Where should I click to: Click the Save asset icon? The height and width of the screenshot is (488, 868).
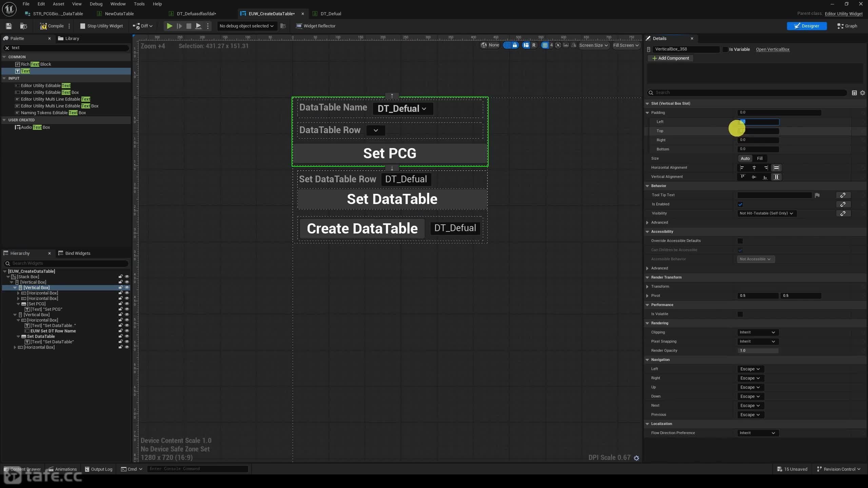pyautogui.click(x=9, y=26)
